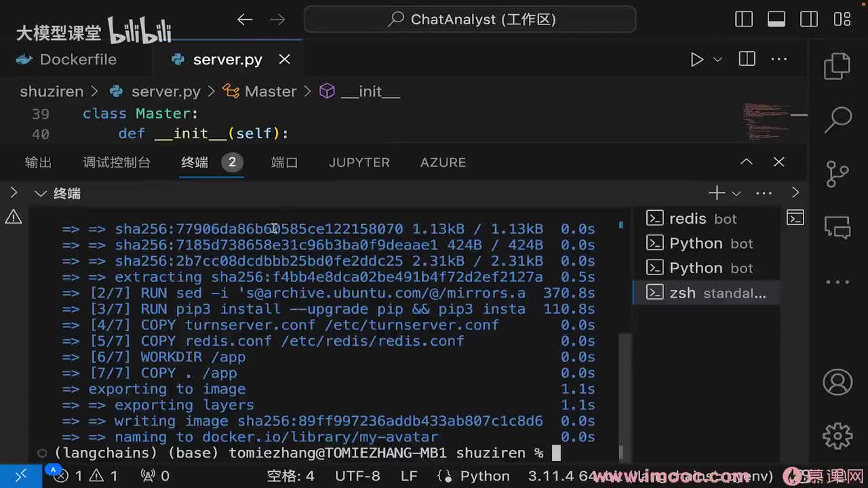Toggle the bottom panel layout icon
The height and width of the screenshot is (488, 868).
click(776, 19)
